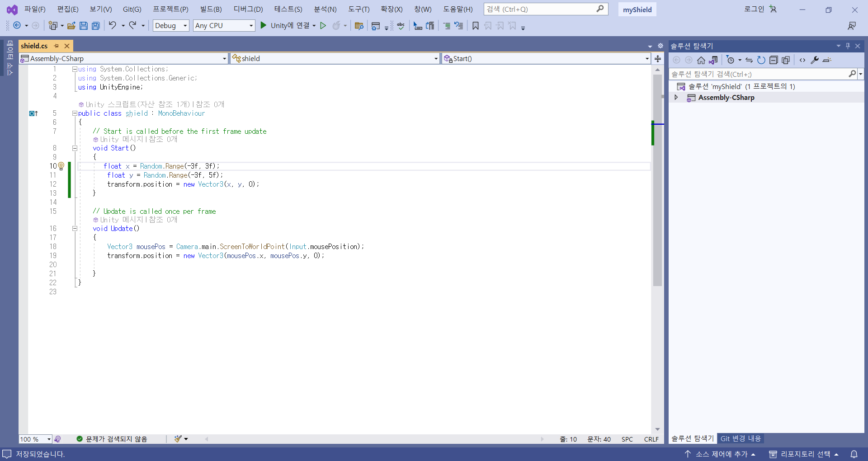Uncomment the selected lines
868x461 pixels.
click(x=459, y=26)
